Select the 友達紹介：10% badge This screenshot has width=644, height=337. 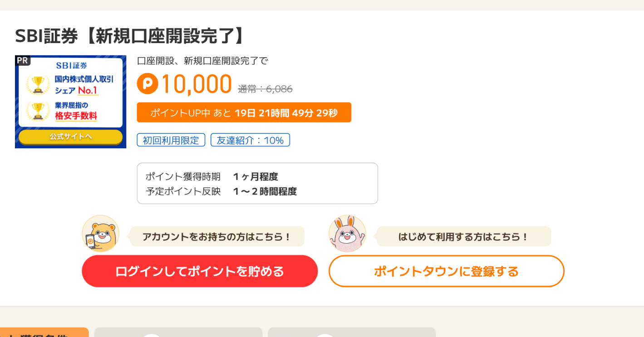click(250, 140)
